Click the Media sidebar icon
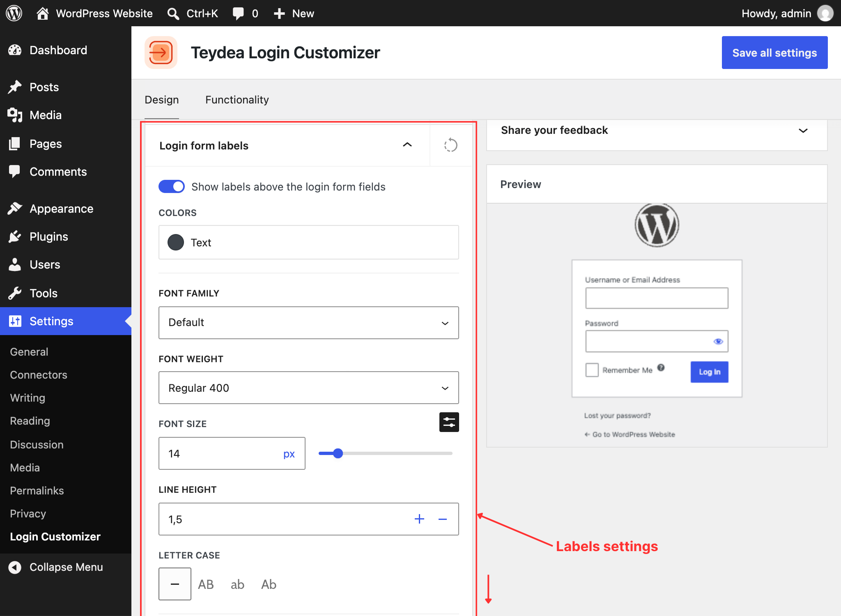 [15, 115]
